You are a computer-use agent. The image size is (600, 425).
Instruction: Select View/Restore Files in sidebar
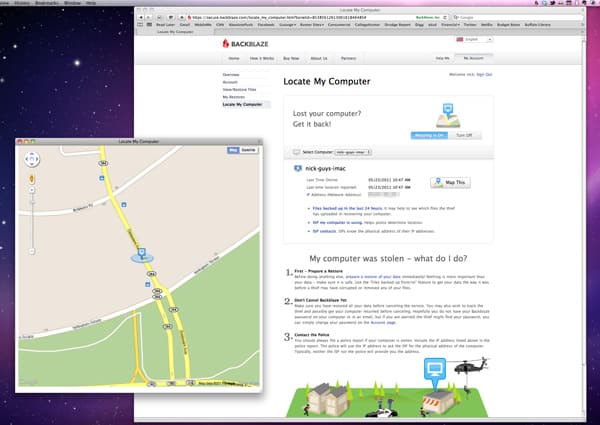237,89
